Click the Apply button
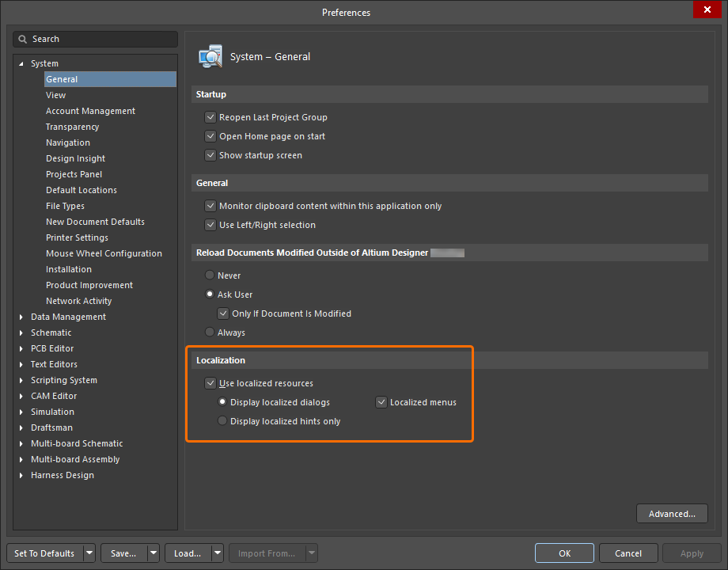The image size is (728, 570). pyautogui.click(x=692, y=553)
